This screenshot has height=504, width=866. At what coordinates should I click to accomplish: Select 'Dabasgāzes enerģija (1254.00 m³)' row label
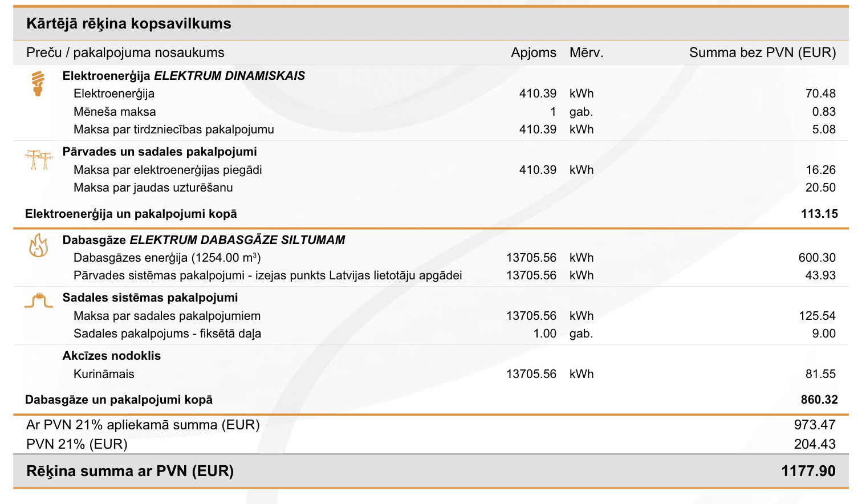coord(167,258)
